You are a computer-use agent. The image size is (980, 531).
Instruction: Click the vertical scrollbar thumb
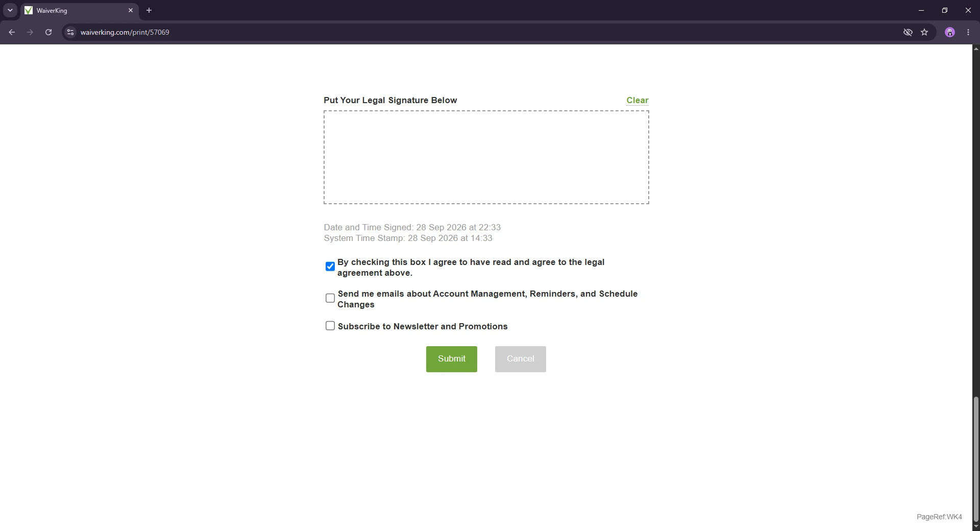pyautogui.click(x=976, y=460)
